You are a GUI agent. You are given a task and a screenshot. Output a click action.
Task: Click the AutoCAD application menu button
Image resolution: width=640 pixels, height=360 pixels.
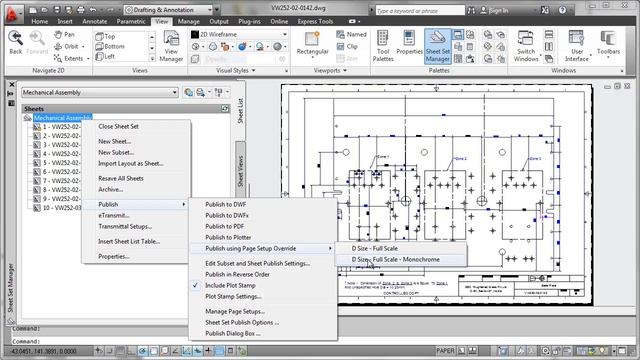pos(12,14)
